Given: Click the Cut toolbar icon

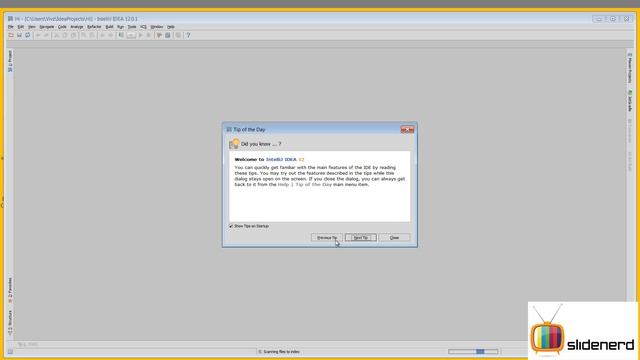Looking at the screenshot, I should pyautogui.click(x=57, y=36).
